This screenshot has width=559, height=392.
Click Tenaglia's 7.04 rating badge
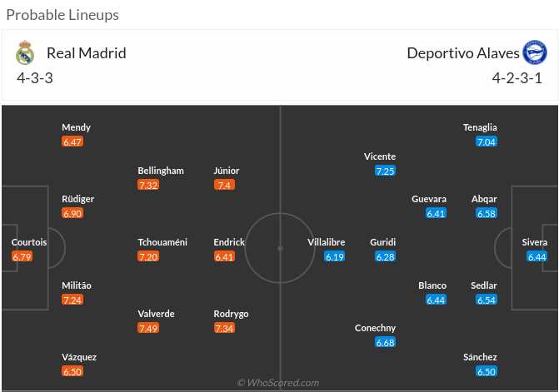(x=487, y=141)
